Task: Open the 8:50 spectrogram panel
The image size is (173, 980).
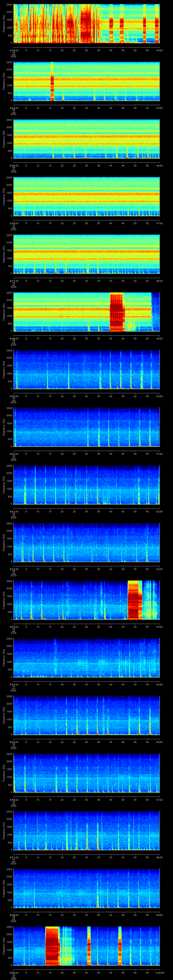Action: (x=86, y=427)
